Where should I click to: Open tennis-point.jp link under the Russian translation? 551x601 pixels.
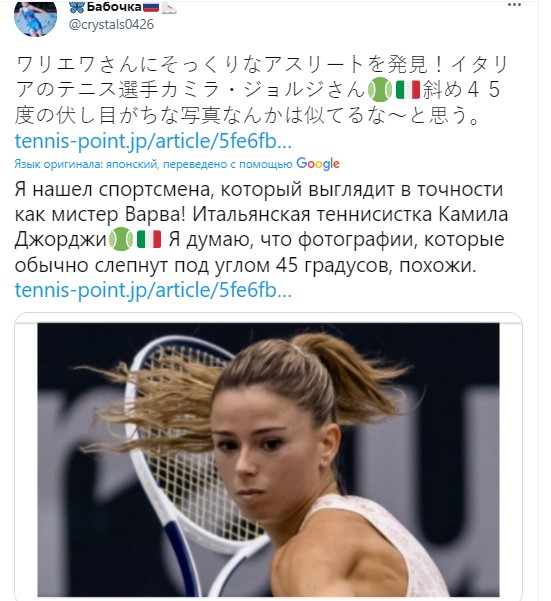pos(153,290)
